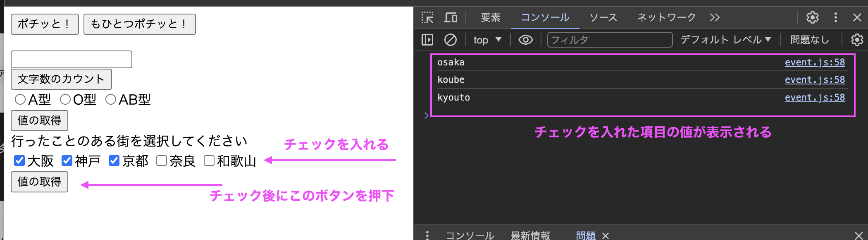The width and height of the screenshot is (868, 240).
Task: Switch to the コンソール tab
Action: pyautogui.click(x=544, y=17)
